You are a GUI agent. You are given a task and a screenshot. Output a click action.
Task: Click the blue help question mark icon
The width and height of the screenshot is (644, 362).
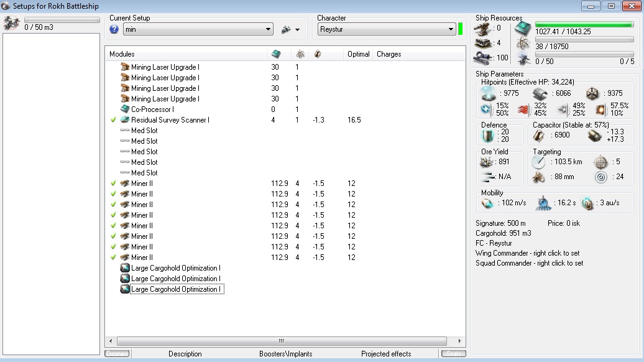pyautogui.click(x=114, y=29)
